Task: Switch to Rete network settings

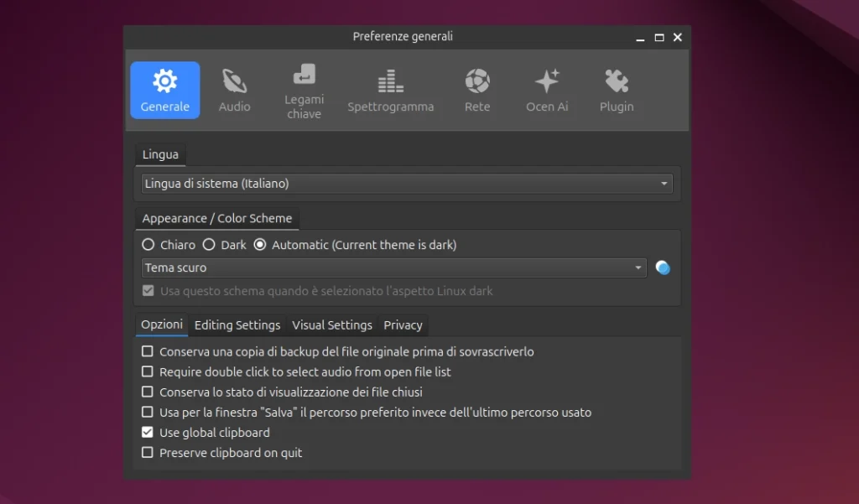Action: (476, 91)
